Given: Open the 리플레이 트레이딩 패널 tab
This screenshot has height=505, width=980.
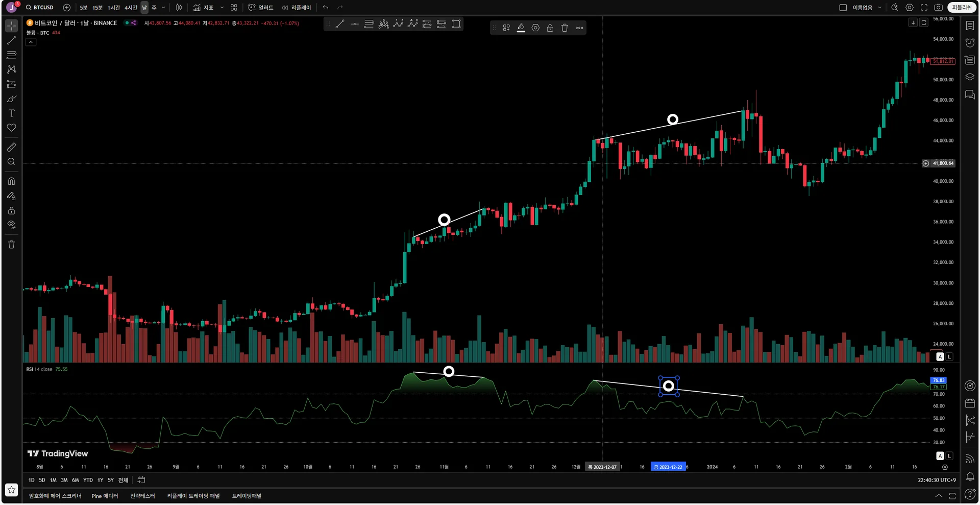Looking at the screenshot, I should (193, 496).
